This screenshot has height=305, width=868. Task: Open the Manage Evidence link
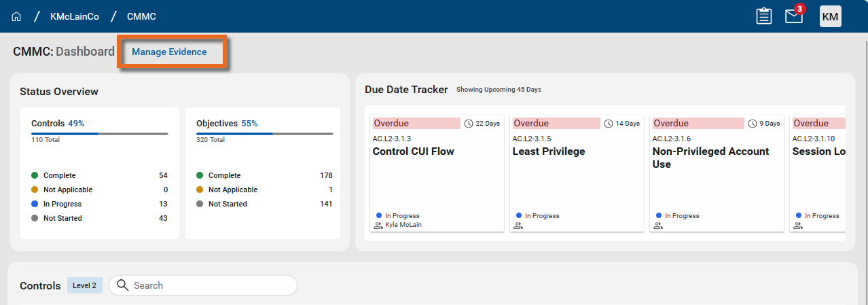coord(169,52)
